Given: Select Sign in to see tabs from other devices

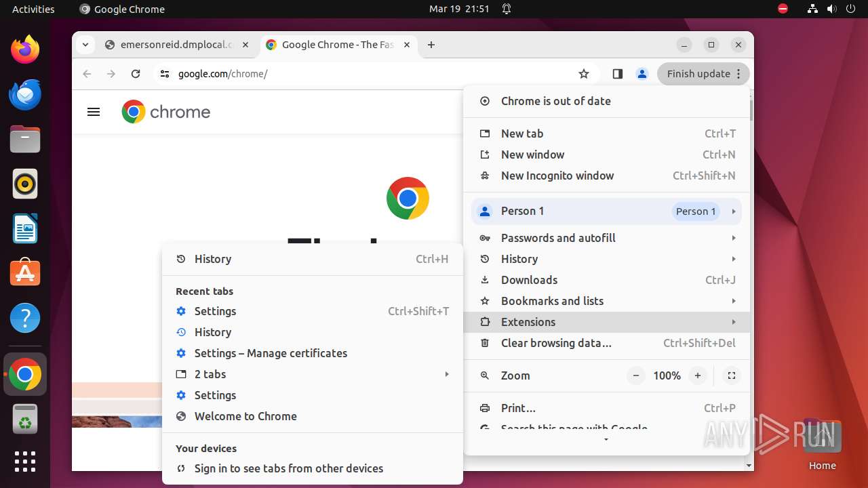Looking at the screenshot, I should 313,468.
